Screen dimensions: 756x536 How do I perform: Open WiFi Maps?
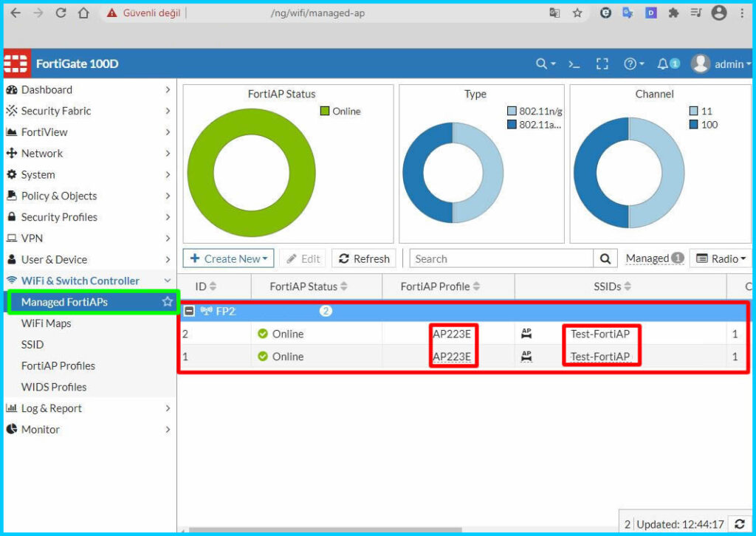[x=47, y=323]
